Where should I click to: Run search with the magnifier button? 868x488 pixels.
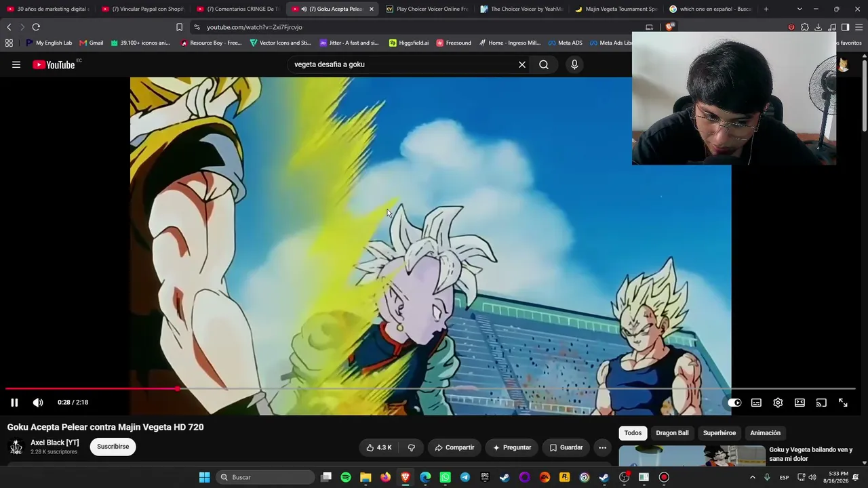pyautogui.click(x=544, y=64)
